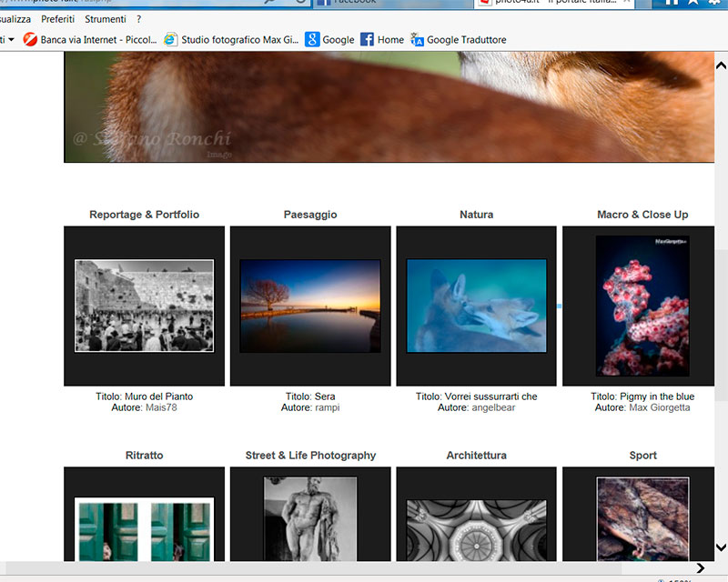The image size is (728, 582).
Task: Go to the Natura category heading
Action: pyautogui.click(x=476, y=215)
